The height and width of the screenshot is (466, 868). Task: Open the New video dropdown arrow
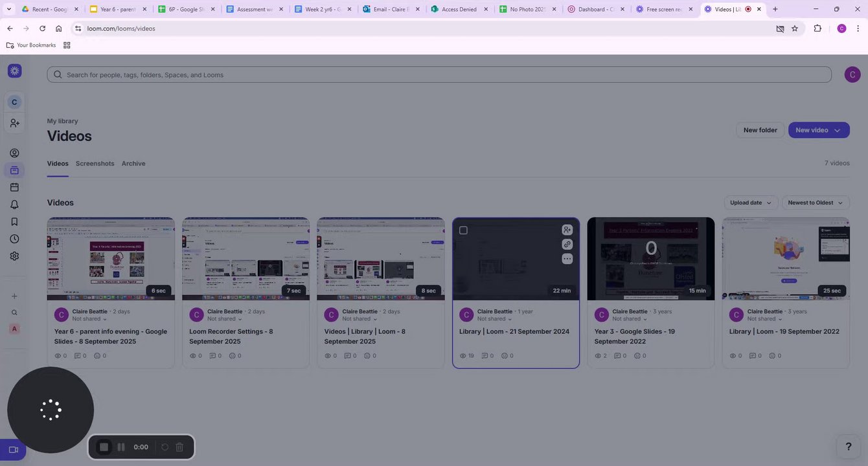[837, 130]
